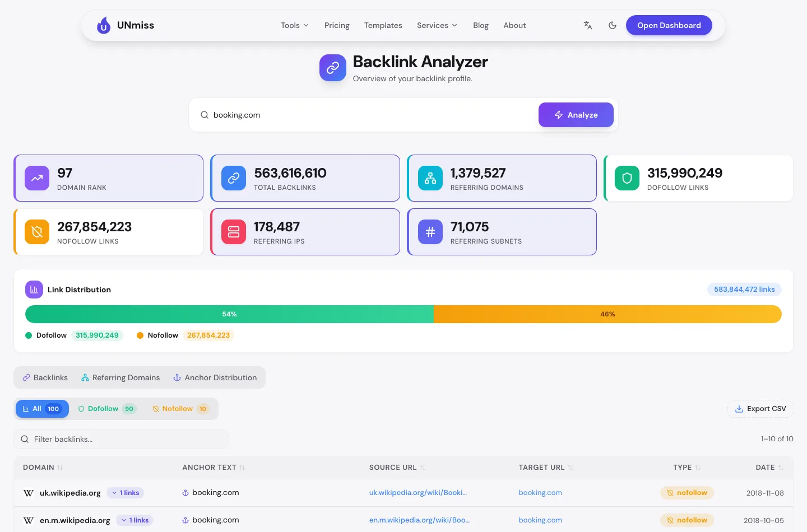This screenshot has height=532, width=807.
Task: Focus the Filter backlinks input field
Action: coord(121,439)
